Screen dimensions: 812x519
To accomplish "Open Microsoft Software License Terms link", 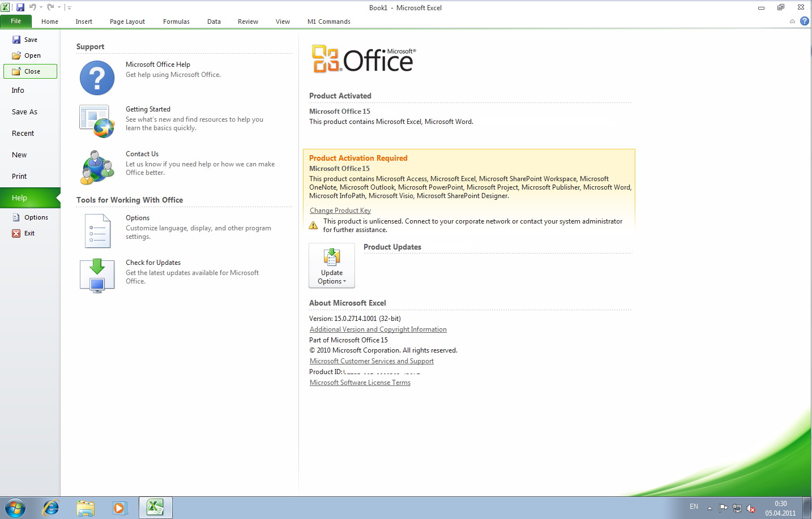I will click(360, 383).
